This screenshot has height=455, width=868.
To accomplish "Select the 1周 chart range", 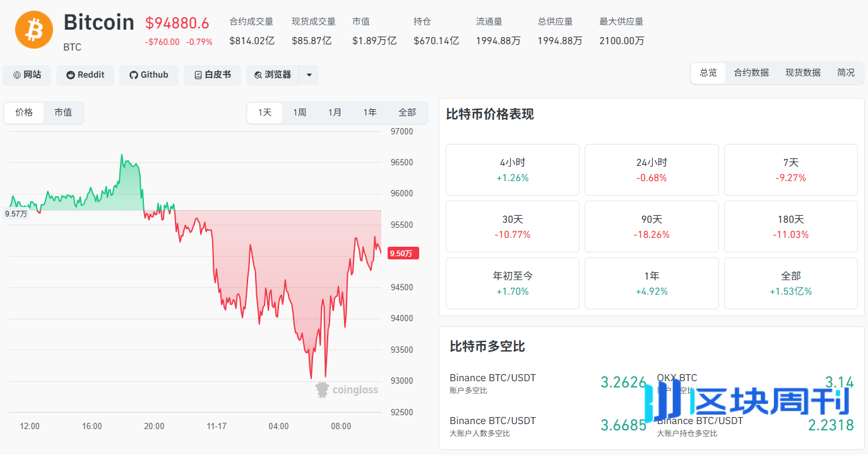I will [300, 112].
